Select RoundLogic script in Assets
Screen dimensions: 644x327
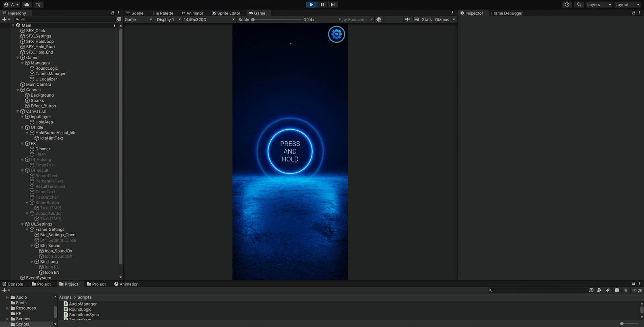80,309
